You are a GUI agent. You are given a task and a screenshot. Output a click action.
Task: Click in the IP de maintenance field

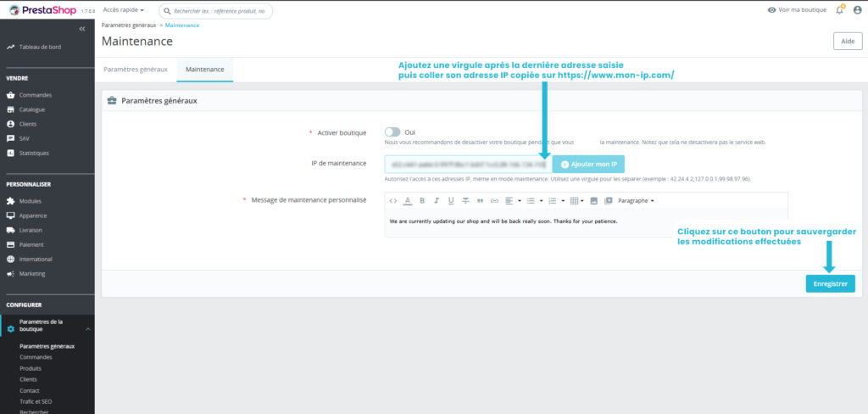coord(468,165)
